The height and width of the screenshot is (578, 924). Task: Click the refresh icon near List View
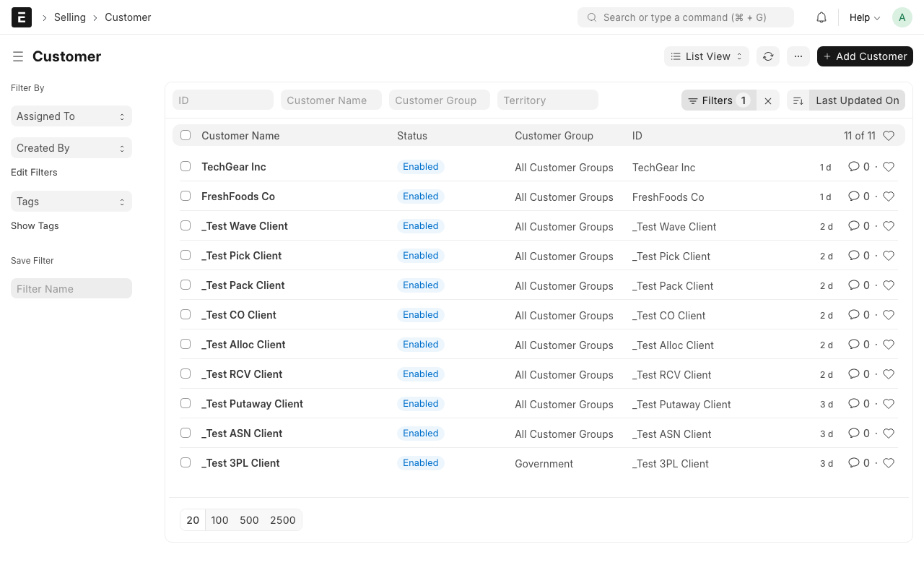pyautogui.click(x=767, y=56)
